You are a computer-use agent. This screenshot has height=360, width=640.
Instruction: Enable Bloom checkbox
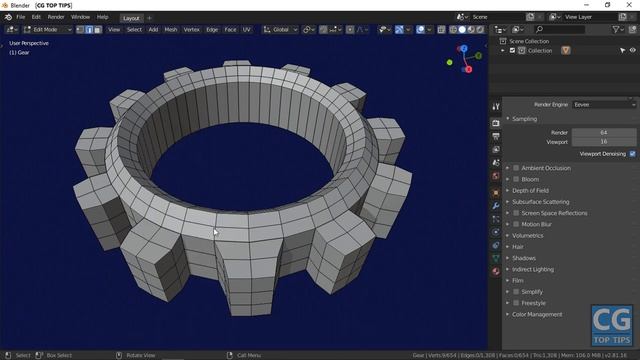516,179
